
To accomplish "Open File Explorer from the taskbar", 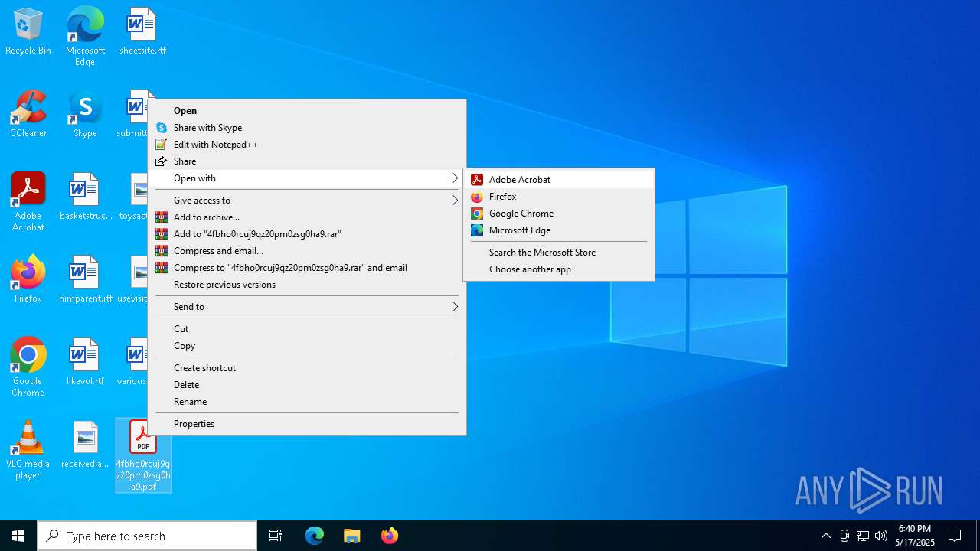I will point(351,536).
